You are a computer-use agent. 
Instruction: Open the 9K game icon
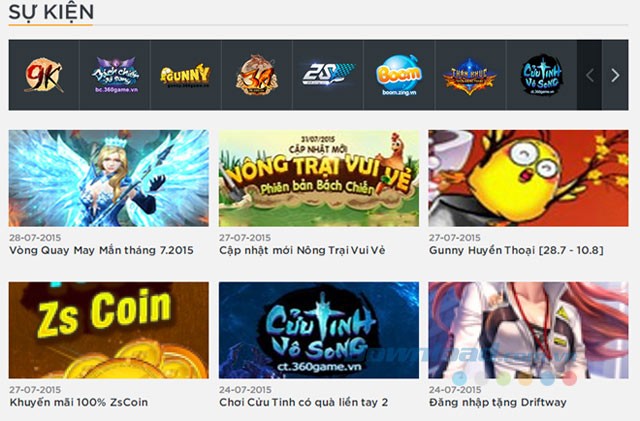[x=43, y=75]
